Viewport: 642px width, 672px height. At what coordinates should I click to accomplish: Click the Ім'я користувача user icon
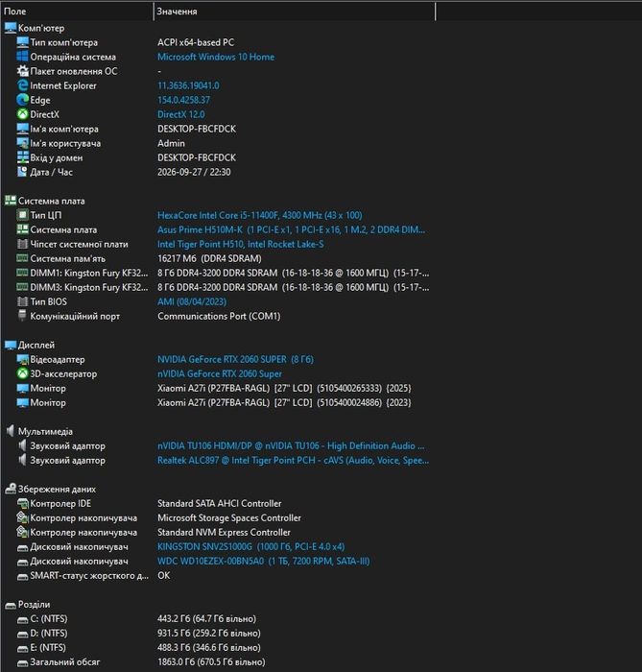click(x=22, y=143)
